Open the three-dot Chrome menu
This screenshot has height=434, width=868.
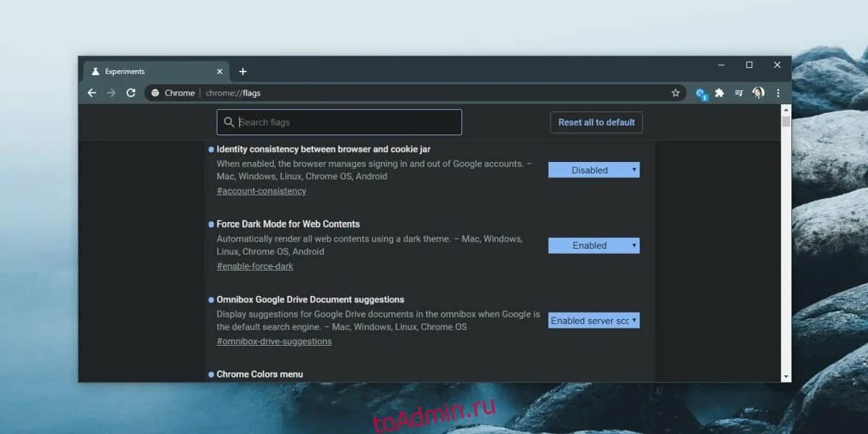(778, 93)
